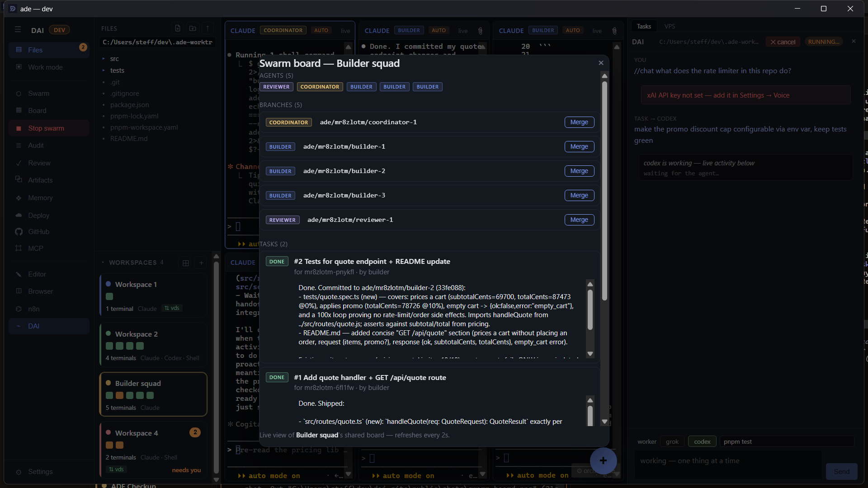Click Stop swarm in sidebar
868x488 pixels.
click(x=49, y=128)
